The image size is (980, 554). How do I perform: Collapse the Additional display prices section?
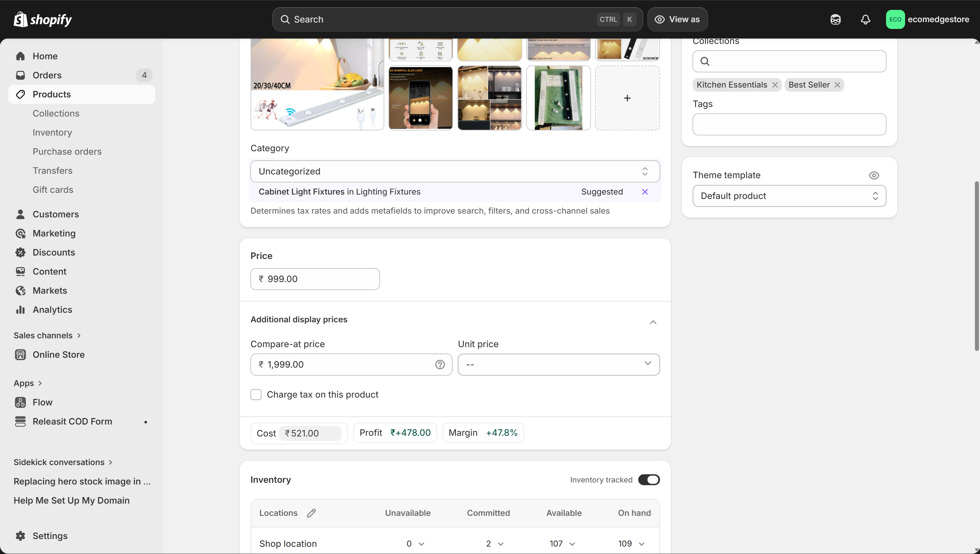[x=653, y=322]
